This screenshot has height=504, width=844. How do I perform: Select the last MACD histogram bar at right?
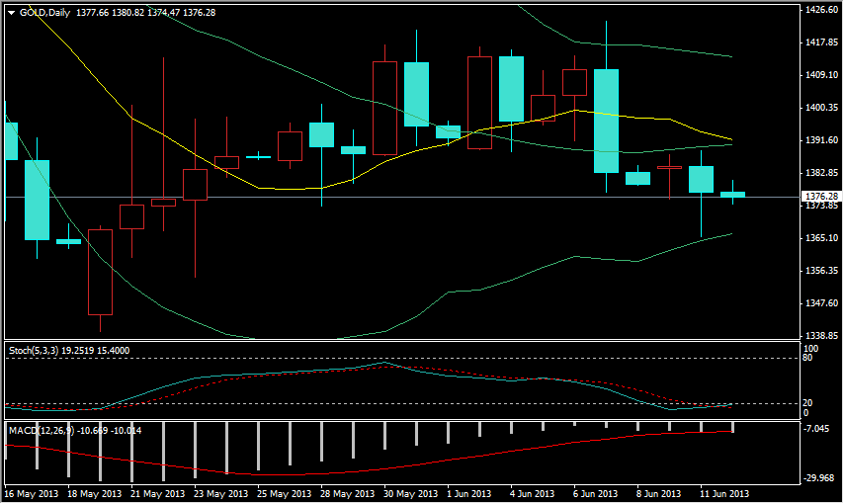[x=732, y=428]
